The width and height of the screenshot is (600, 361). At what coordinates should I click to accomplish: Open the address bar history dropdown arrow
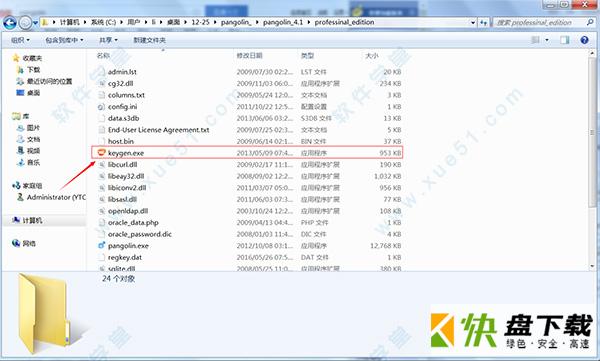[473, 23]
